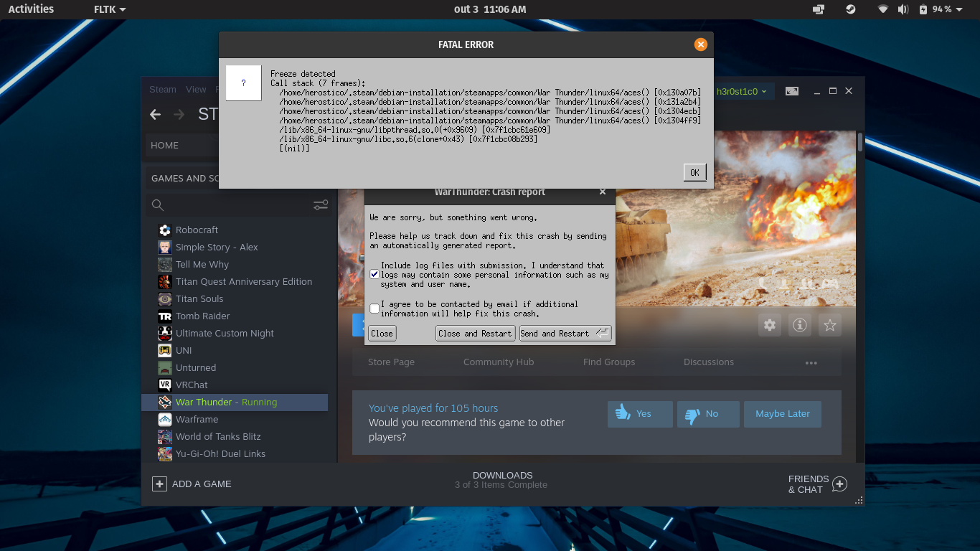Click the Robocraft game icon
This screenshot has height=551, width=980.
[x=165, y=230]
